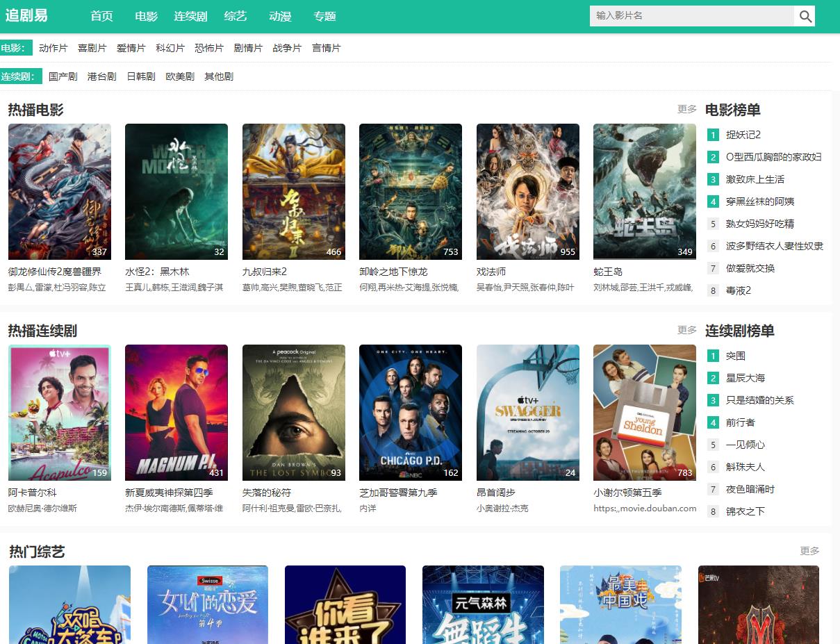Image resolution: width=840 pixels, height=644 pixels.
Task: Select the Magnum P.I. series poster
Action: point(176,412)
